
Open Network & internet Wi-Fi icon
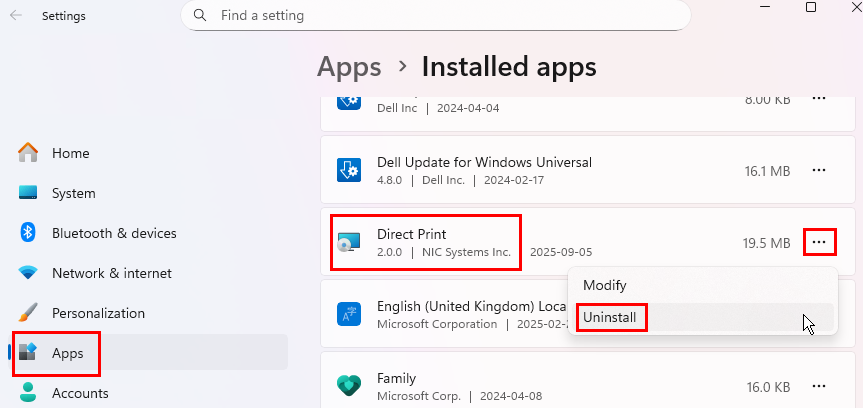click(28, 273)
